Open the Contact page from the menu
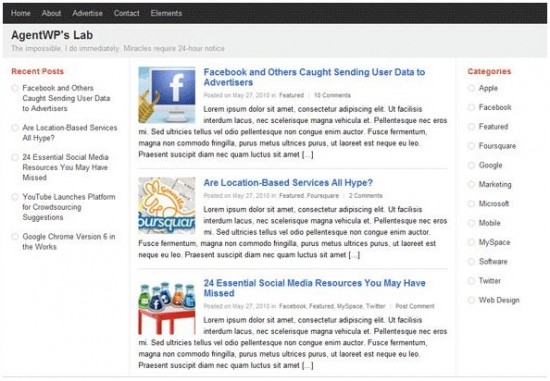The height and width of the screenshot is (381, 550). (127, 13)
